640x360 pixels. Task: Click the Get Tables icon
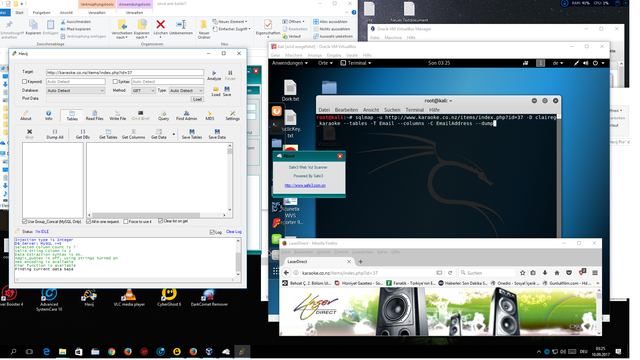(108, 134)
